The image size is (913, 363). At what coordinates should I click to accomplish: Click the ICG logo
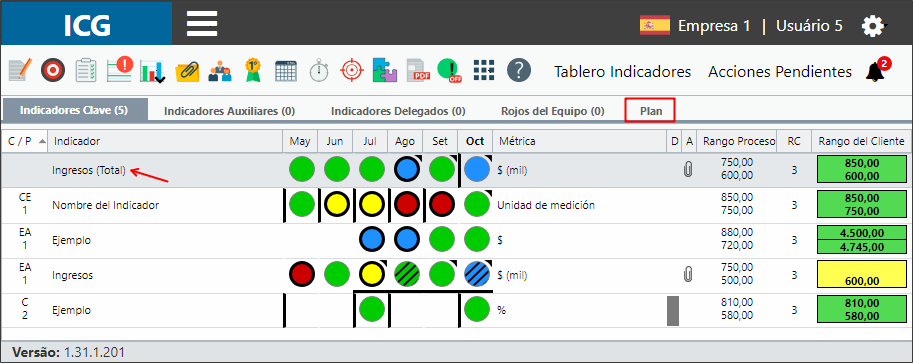[87, 24]
